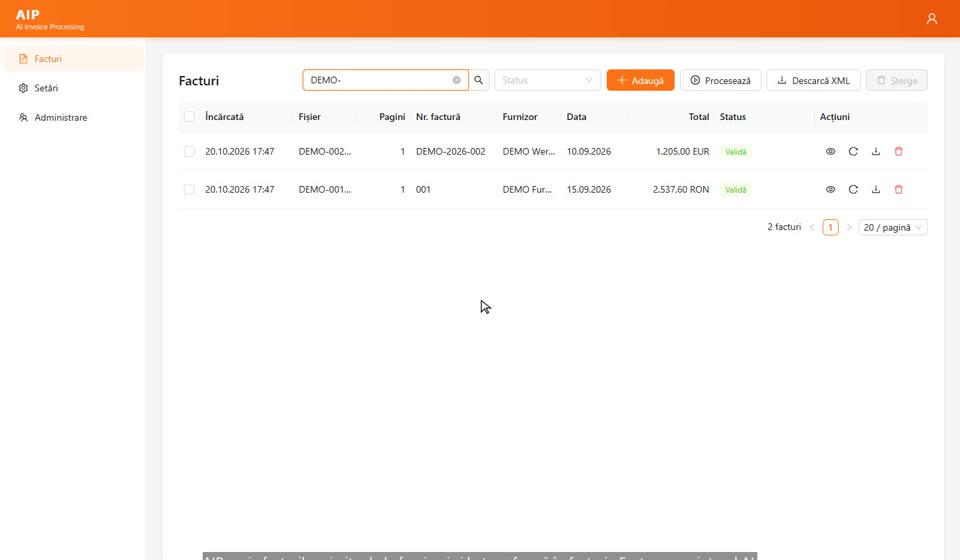Click Validă status of DEMO-2026-002
The image size is (960, 560).
click(x=735, y=152)
